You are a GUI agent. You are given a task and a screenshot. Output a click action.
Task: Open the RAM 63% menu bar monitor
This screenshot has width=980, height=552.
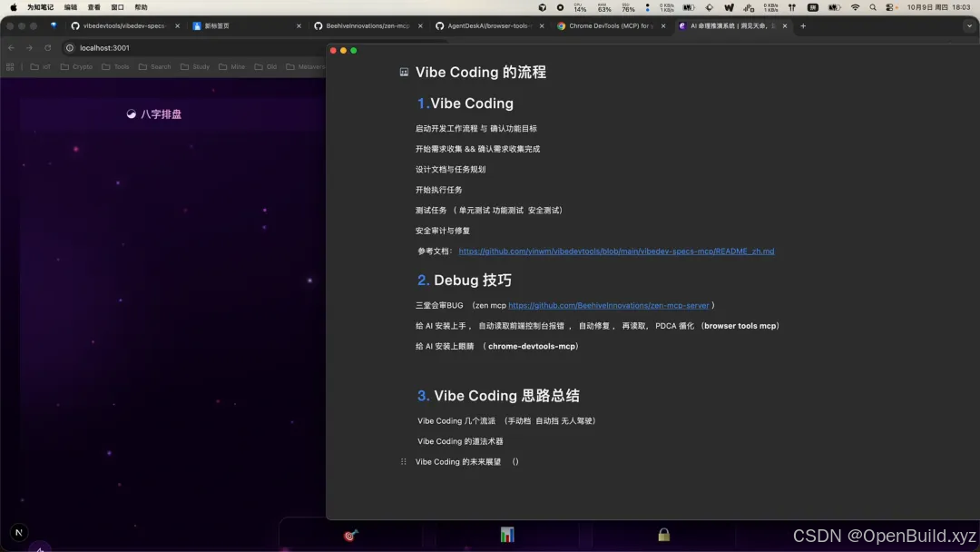tap(603, 7)
